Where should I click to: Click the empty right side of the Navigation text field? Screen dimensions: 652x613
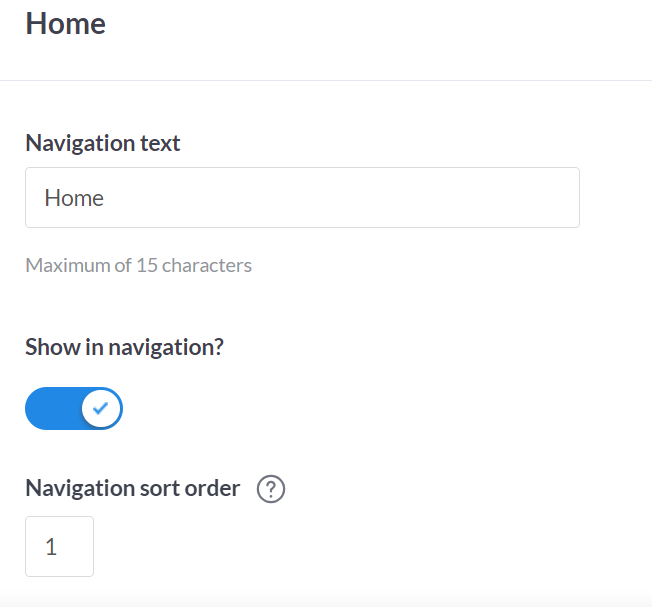(x=480, y=198)
